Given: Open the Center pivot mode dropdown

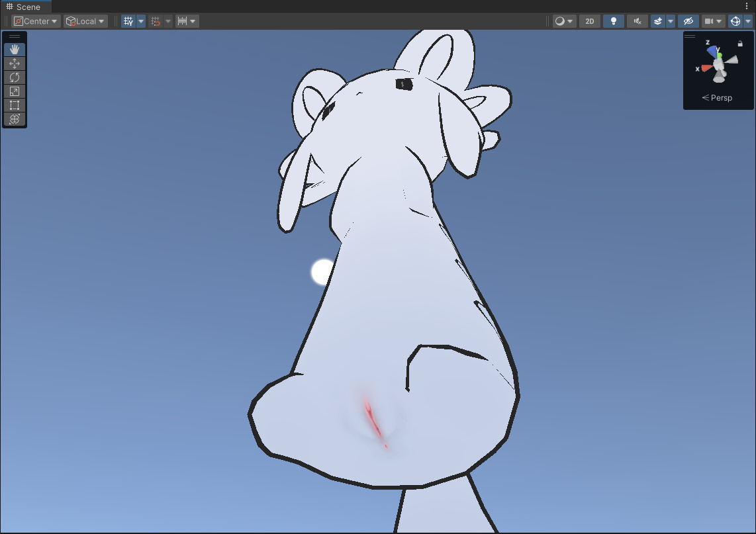Looking at the screenshot, I should point(36,21).
